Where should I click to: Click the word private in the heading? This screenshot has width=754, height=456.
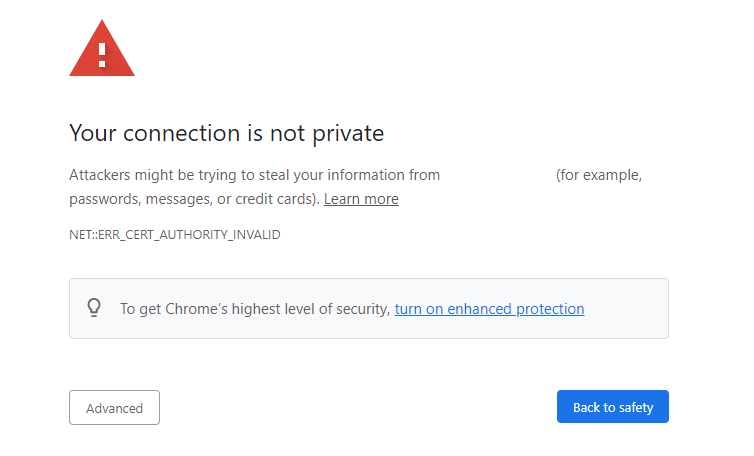pyautogui.click(x=350, y=133)
